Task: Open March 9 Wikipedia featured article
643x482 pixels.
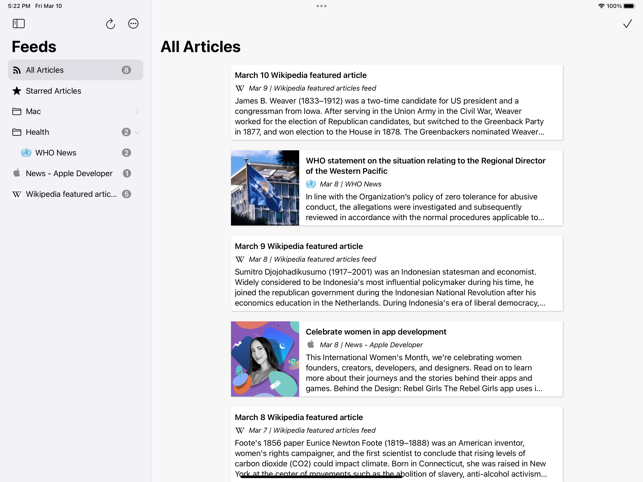Action: click(397, 274)
